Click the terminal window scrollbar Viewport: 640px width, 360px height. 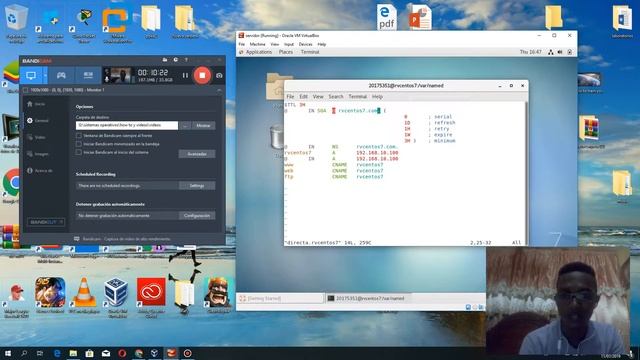[526, 173]
